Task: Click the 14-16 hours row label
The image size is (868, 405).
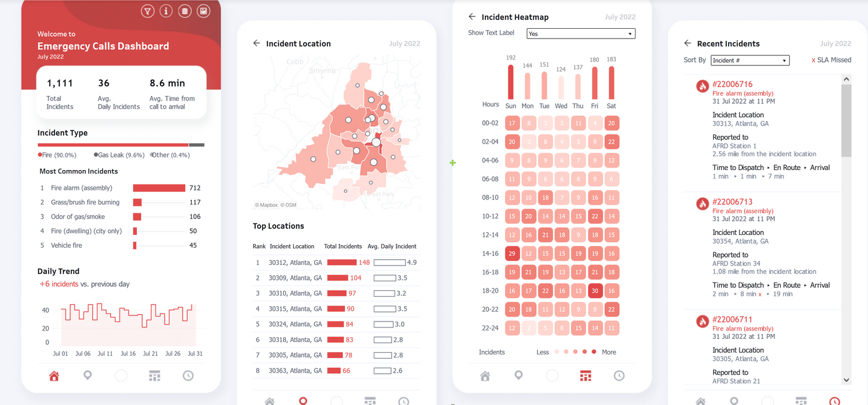Action: pyautogui.click(x=490, y=254)
